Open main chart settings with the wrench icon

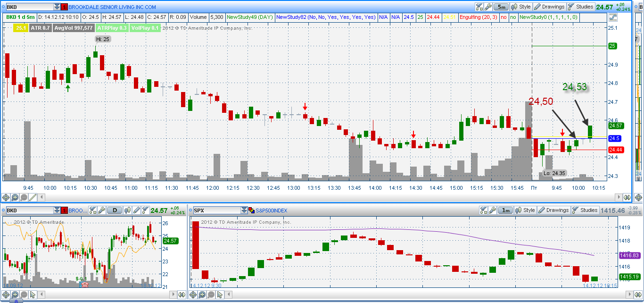point(488,7)
